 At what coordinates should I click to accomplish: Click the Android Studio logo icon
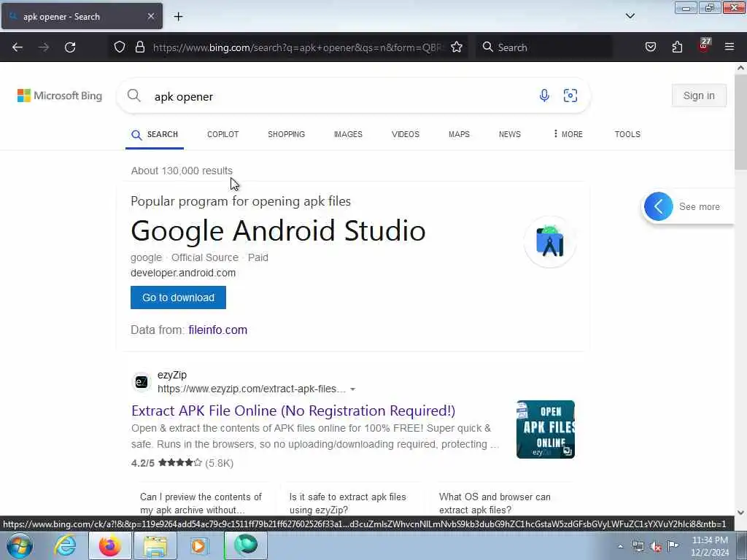pos(550,241)
